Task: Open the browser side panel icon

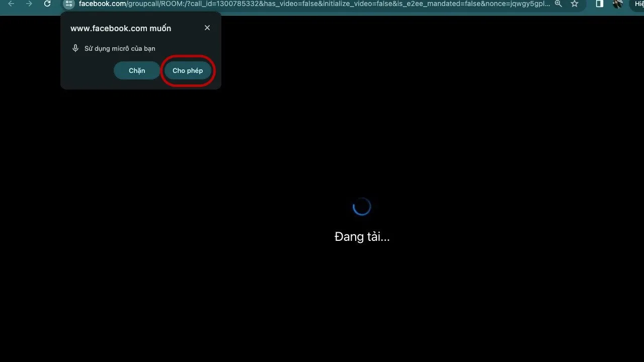Action: click(599, 4)
